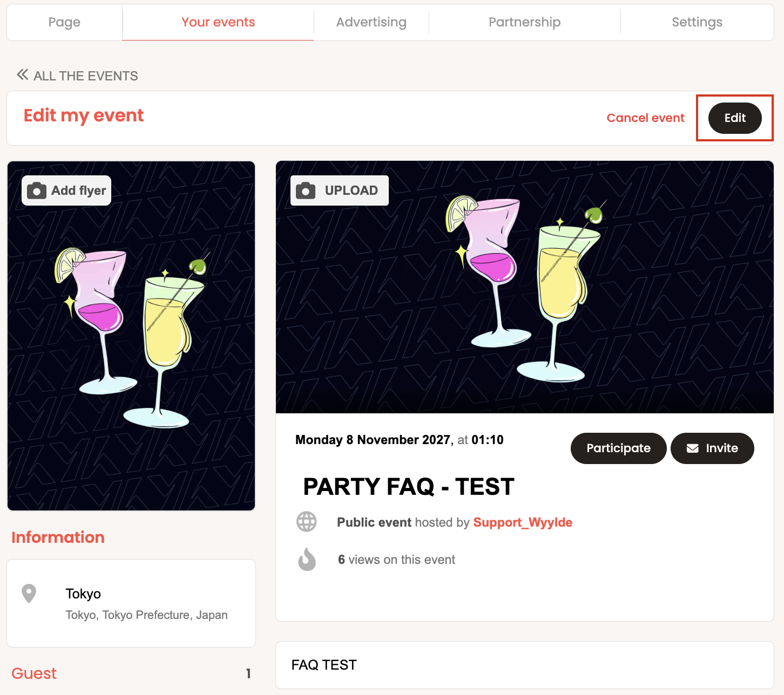784x695 pixels.
Task: Click the camera icon on UPLOAD button
Action: (x=306, y=190)
